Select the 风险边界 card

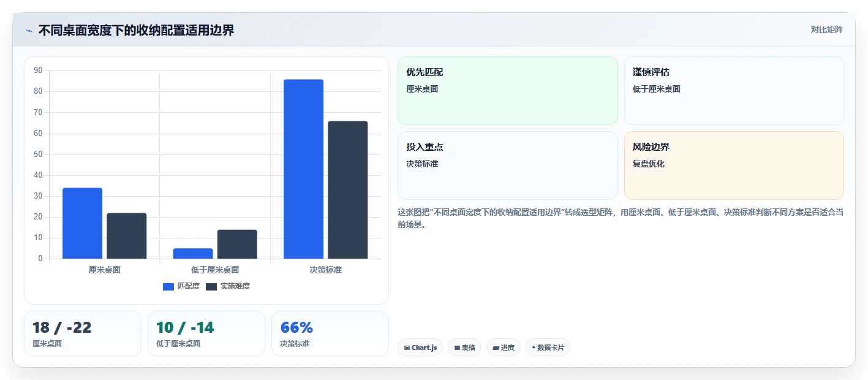click(734, 165)
